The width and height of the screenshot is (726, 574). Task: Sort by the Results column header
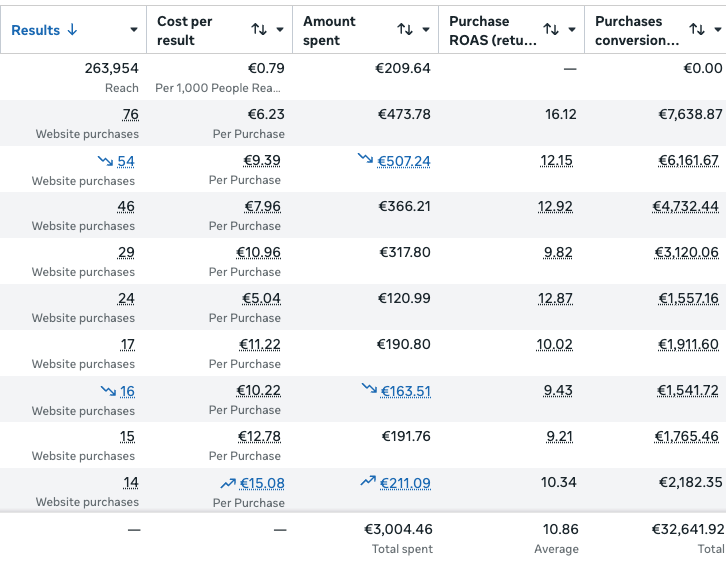coord(36,30)
